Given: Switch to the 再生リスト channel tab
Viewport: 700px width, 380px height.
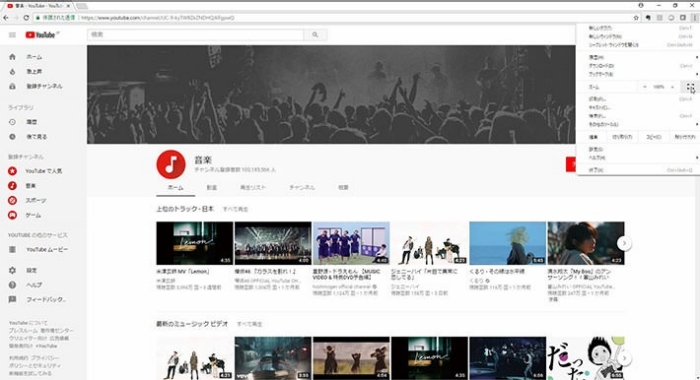Looking at the screenshot, I should pos(253,188).
